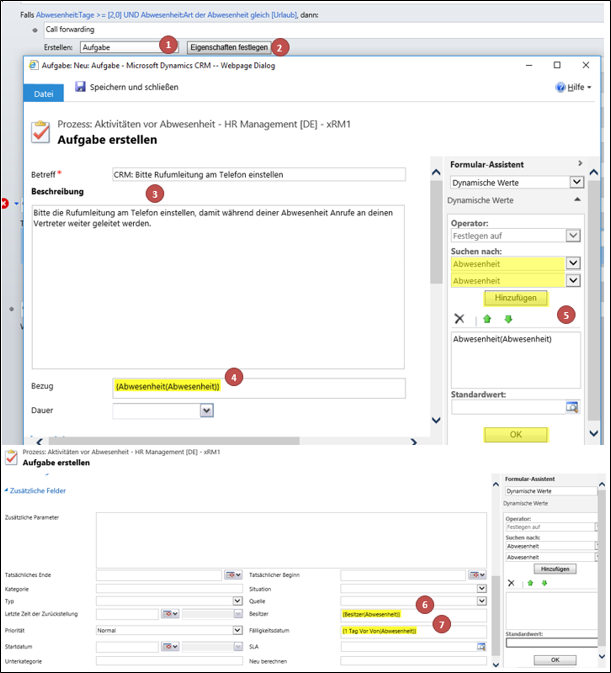The height and width of the screenshot is (673, 611).
Task: Open the Standardwert lookup icon
Action: (x=571, y=407)
